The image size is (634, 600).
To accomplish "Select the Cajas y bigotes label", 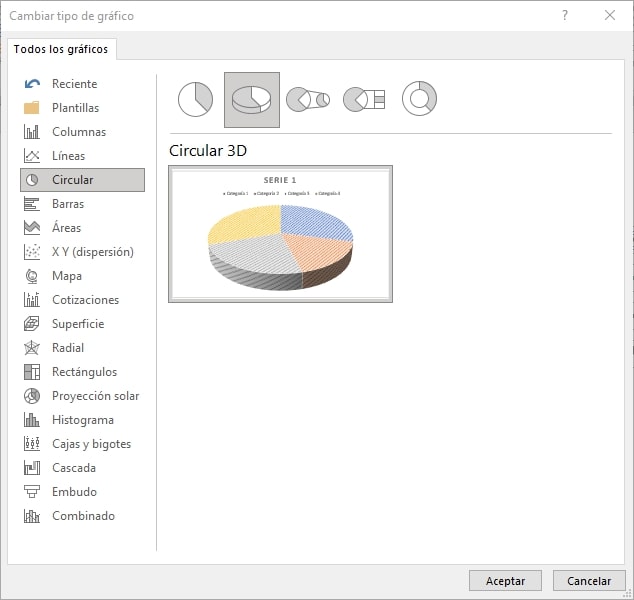I will tap(92, 444).
